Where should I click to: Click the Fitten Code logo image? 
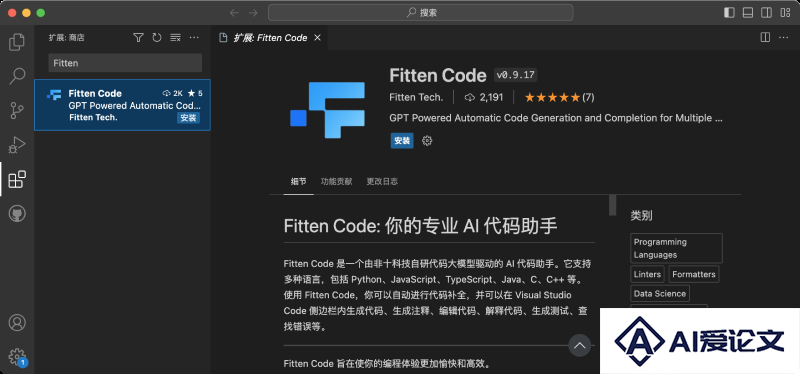click(x=327, y=110)
